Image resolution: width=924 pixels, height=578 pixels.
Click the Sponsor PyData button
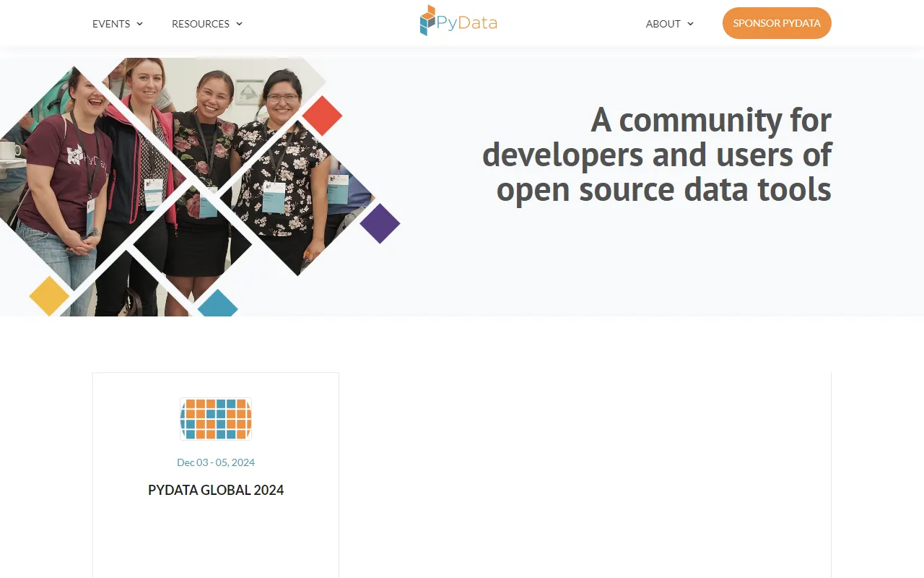coord(777,23)
